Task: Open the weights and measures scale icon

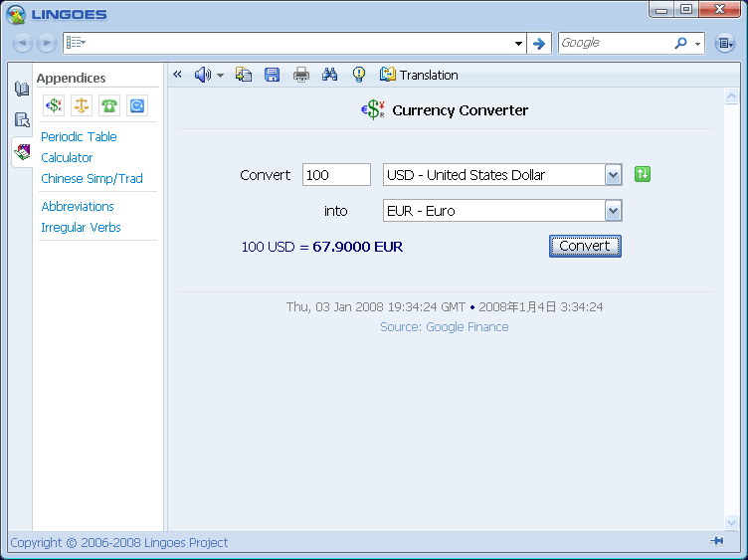Action: 82,105
